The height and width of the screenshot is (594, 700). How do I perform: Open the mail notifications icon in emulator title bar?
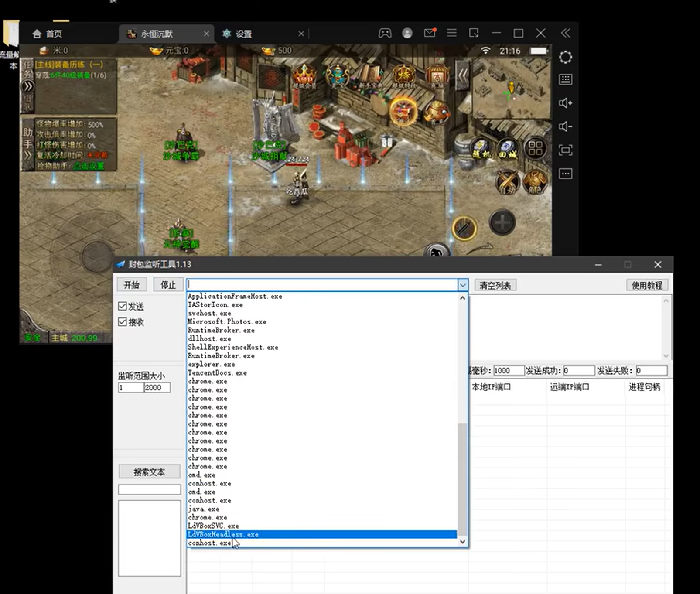pyautogui.click(x=430, y=33)
